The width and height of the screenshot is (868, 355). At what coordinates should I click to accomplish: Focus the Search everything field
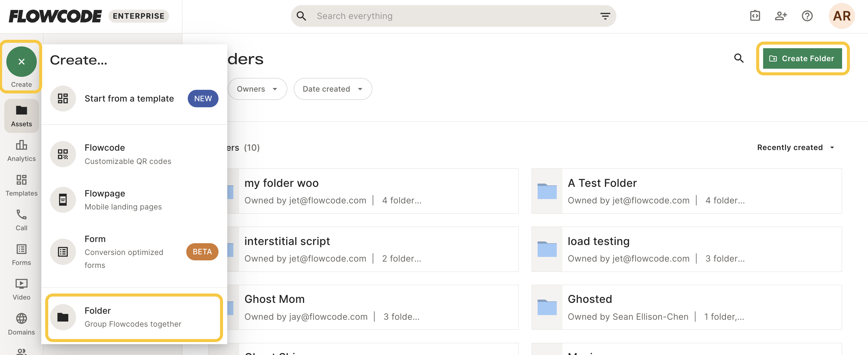point(453,16)
